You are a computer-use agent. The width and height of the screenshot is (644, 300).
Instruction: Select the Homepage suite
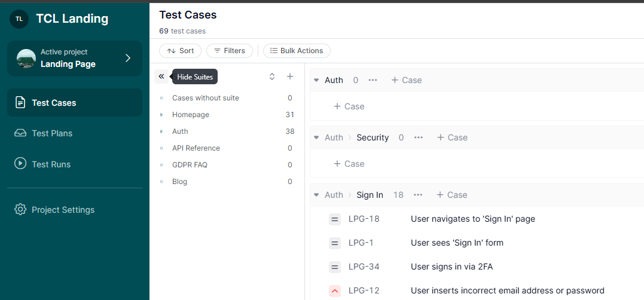coord(191,115)
